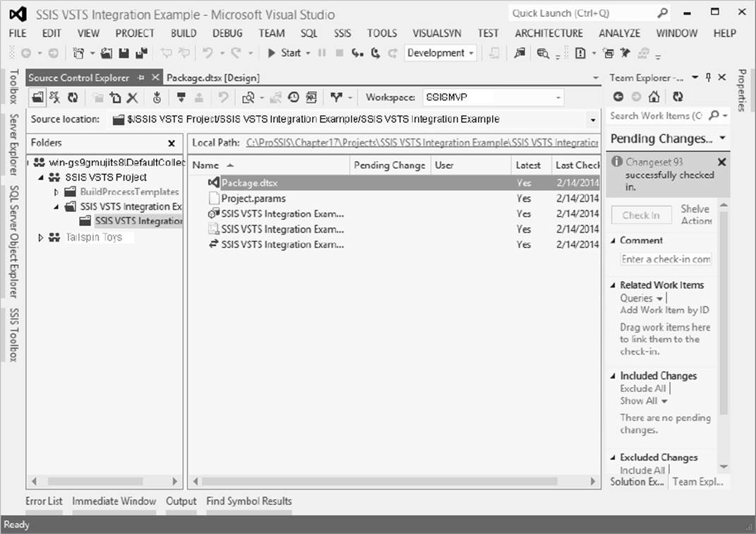This screenshot has width=756, height=534.
Task: Open the Branch icon's dropdown arrow
Action: [x=350, y=98]
